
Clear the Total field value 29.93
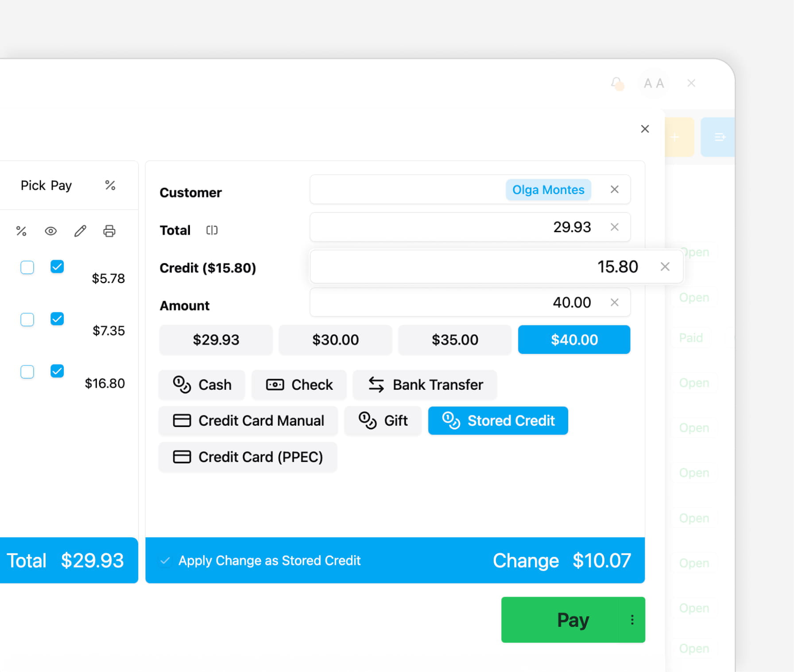click(x=614, y=227)
